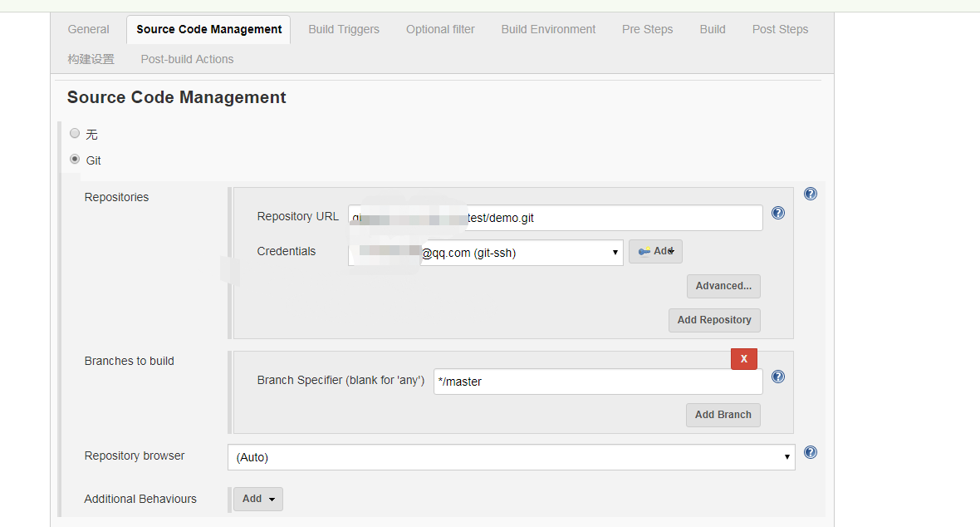Show help for Branch Specifier field
Screen dimensions: 980x527
tap(778, 377)
